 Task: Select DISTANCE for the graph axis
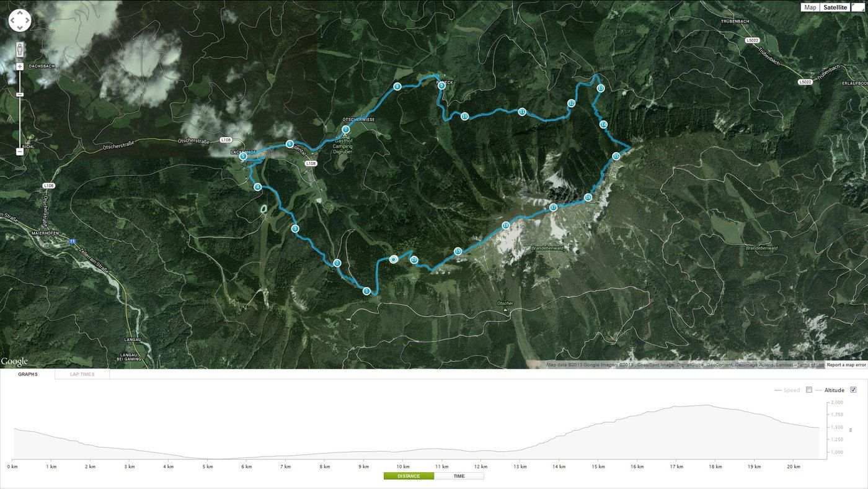pyautogui.click(x=409, y=476)
